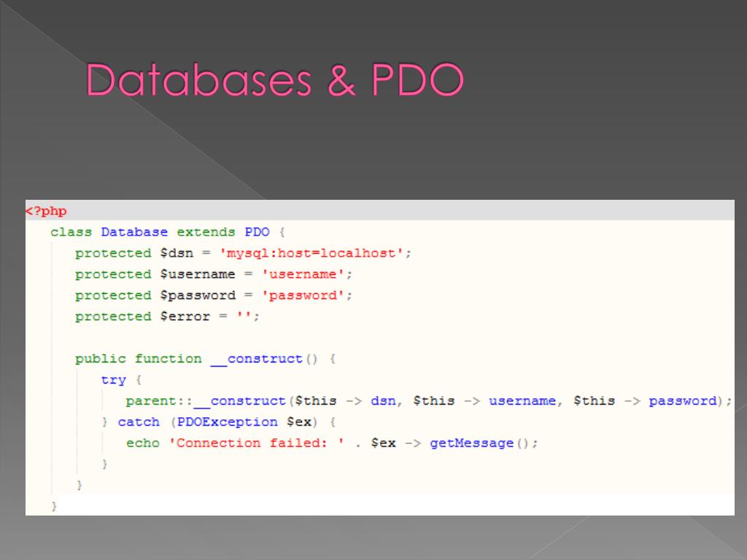Select the '$dsn' property line
747x560 pixels.
point(243,253)
